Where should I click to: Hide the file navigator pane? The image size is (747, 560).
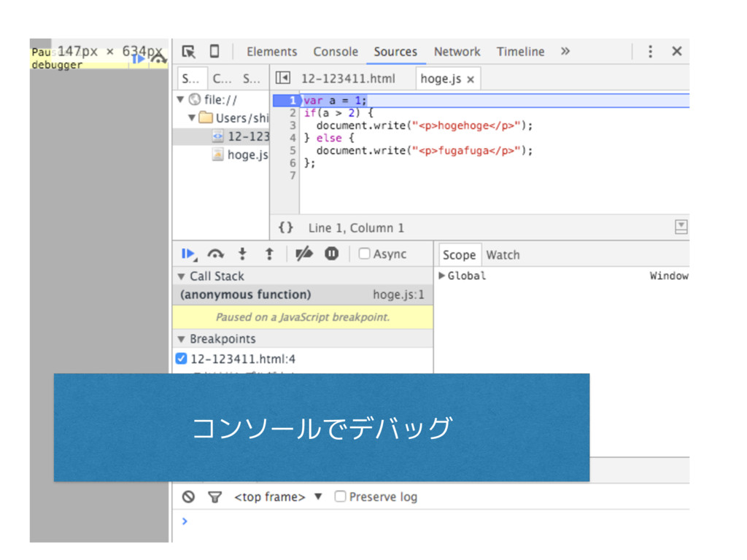(x=282, y=77)
